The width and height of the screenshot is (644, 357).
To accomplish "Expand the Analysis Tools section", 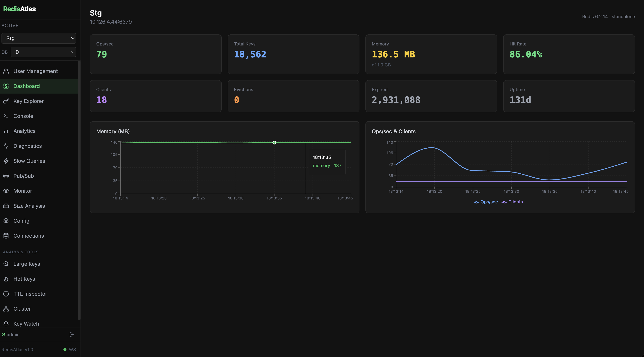I will pyautogui.click(x=21, y=252).
